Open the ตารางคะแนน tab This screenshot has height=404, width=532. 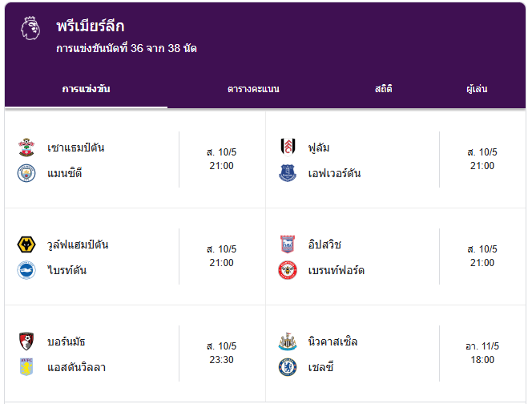pos(253,89)
